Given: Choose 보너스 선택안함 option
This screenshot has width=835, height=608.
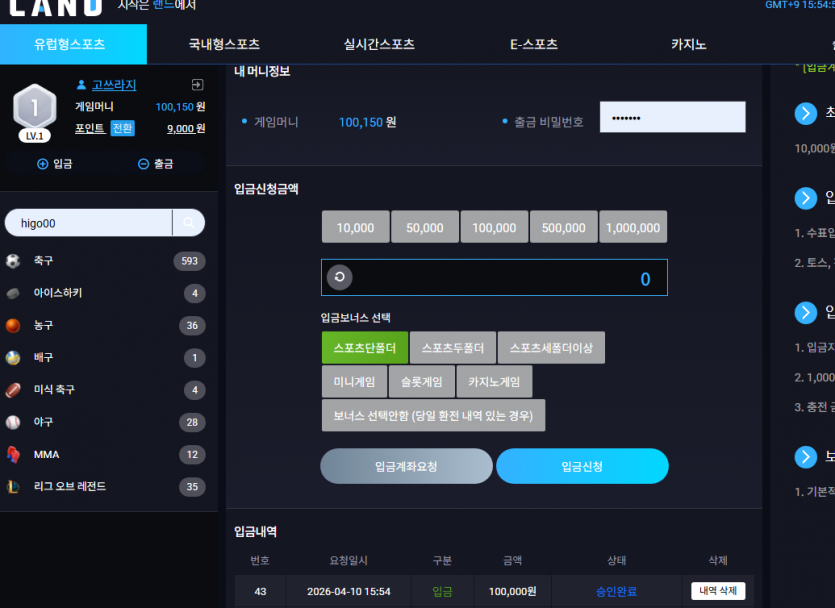Looking at the screenshot, I should (x=433, y=415).
